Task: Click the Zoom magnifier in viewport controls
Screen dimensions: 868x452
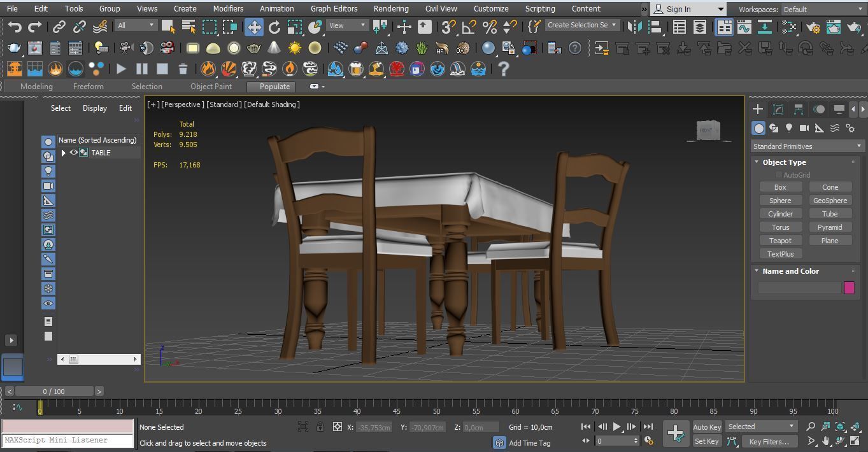Action: [811, 427]
